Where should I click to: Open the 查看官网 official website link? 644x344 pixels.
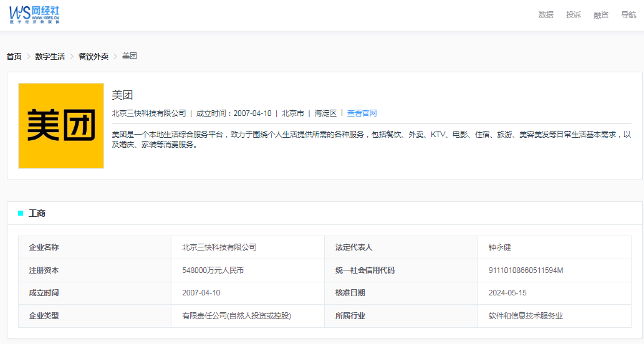[362, 113]
